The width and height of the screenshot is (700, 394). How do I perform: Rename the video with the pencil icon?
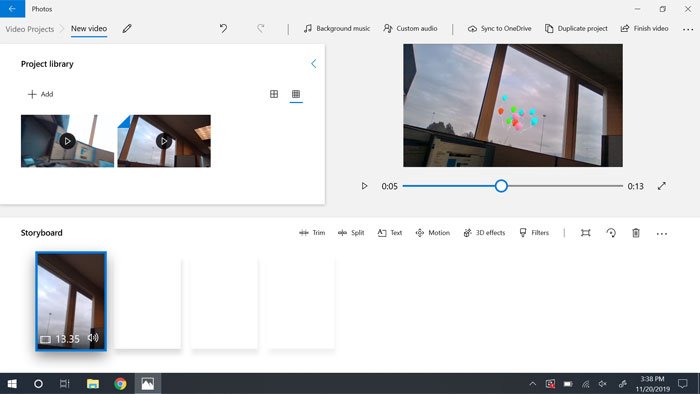pyautogui.click(x=127, y=29)
